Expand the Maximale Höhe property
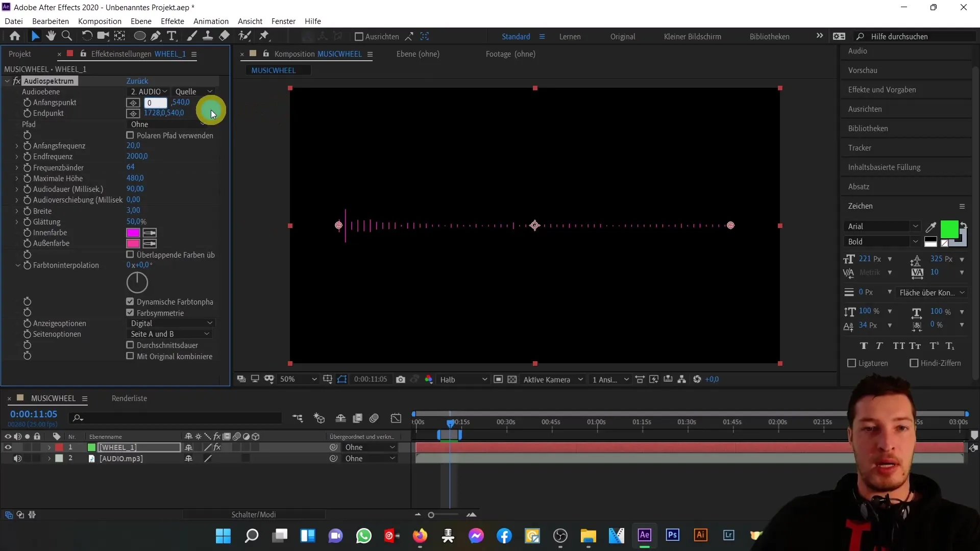This screenshot has width=980, height=551. (x=17, y=179)
